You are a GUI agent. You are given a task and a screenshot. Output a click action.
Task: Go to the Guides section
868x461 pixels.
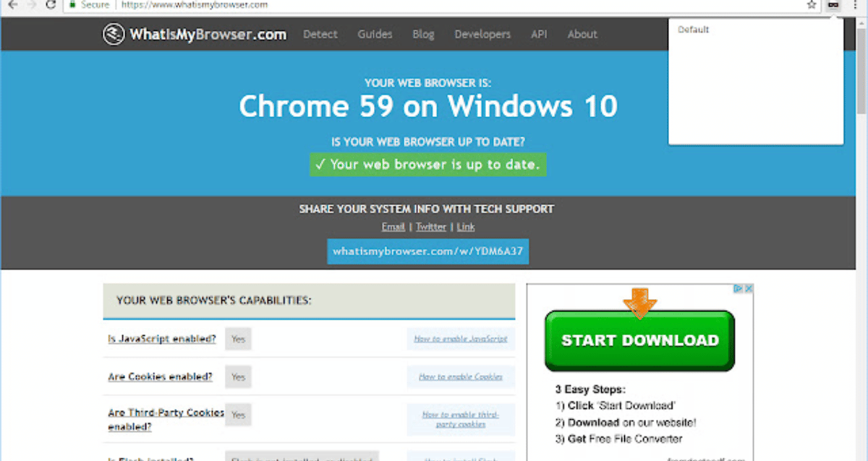tap(375, 34)
